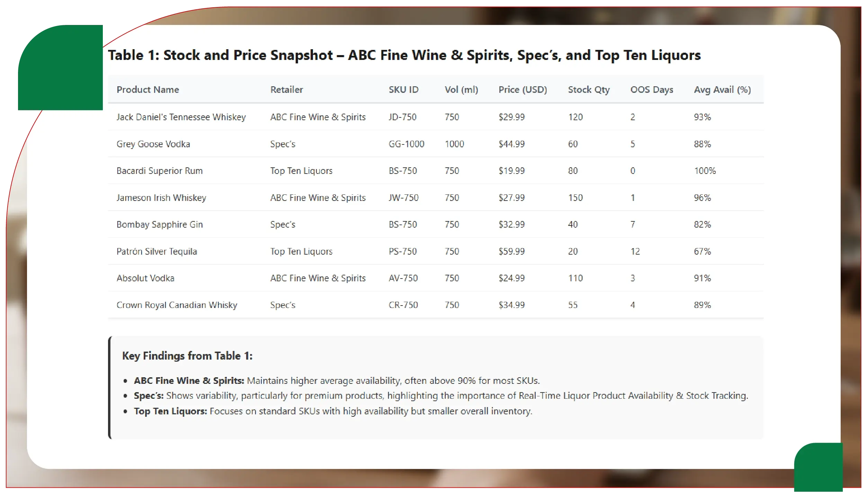Screen dimensions: 868x494
Task: Click the Table 1 title heading
Action: click(x=404, y=55)
